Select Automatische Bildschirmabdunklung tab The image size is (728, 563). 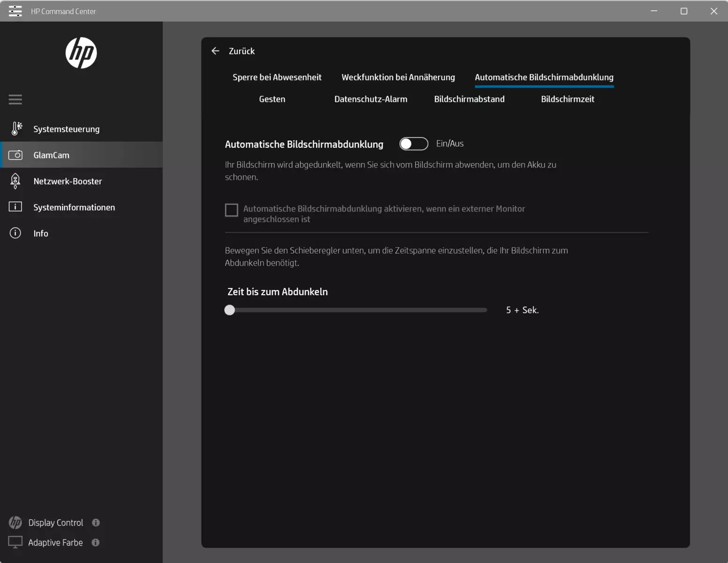(x=544, y=77)
